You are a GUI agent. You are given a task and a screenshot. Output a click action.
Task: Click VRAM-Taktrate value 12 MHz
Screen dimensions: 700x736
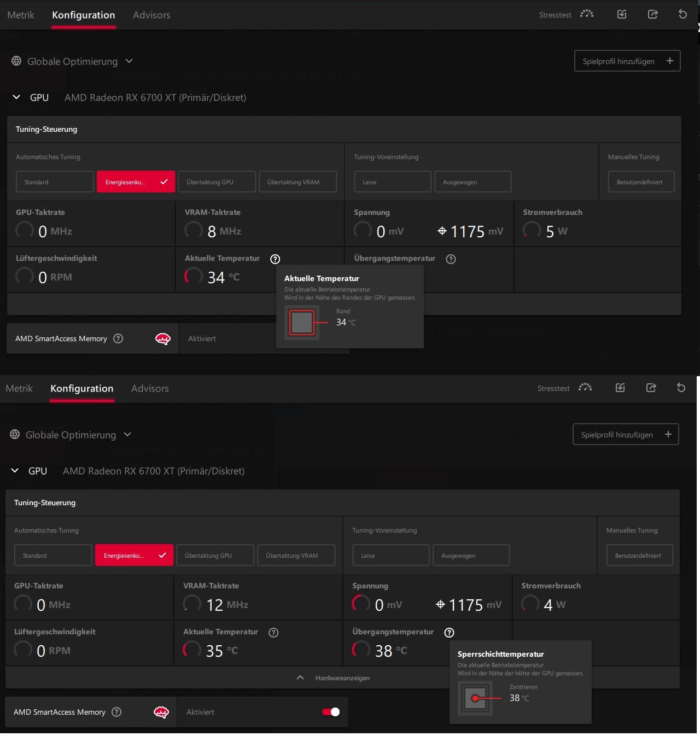[227, 605]
